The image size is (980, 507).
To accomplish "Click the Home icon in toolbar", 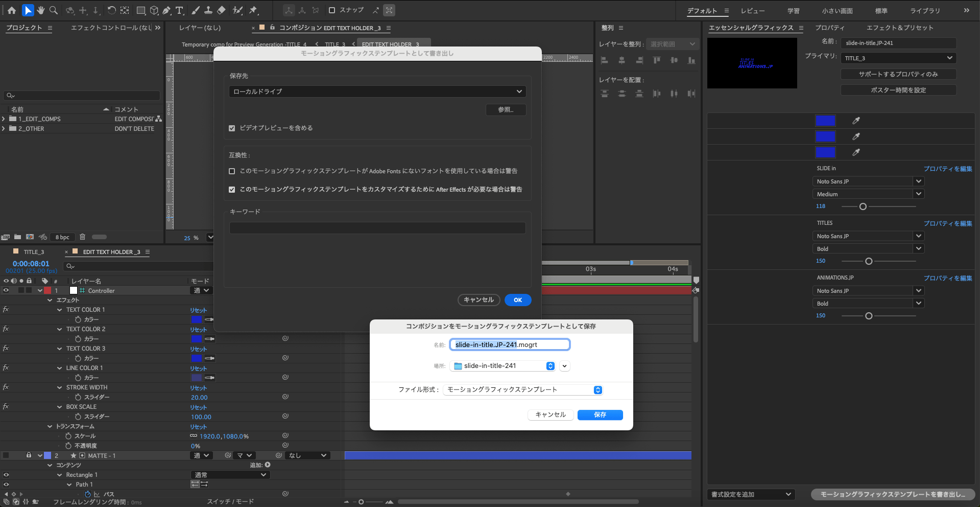I will point(12,10).
